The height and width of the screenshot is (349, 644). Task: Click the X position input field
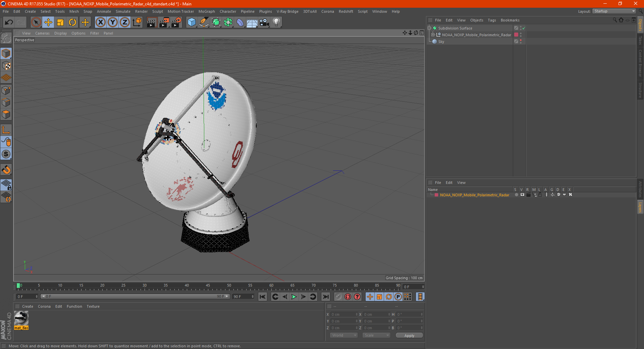point(344,314)
